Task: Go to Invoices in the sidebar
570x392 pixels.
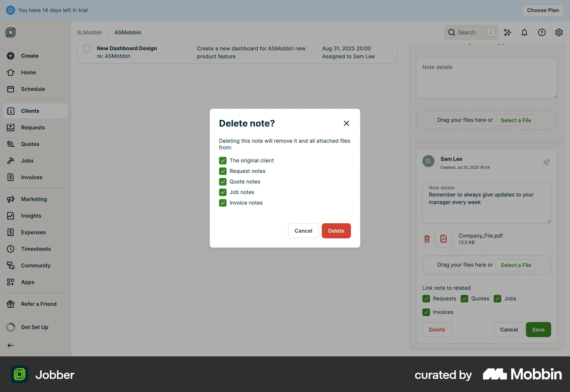Action: (31, 177)
